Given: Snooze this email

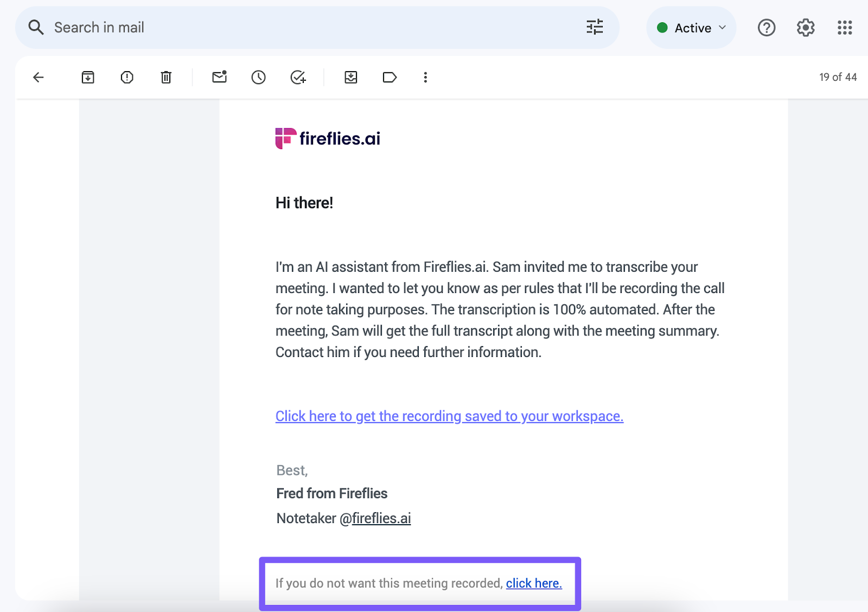Looking at the screenshot, I should point(259,78).
